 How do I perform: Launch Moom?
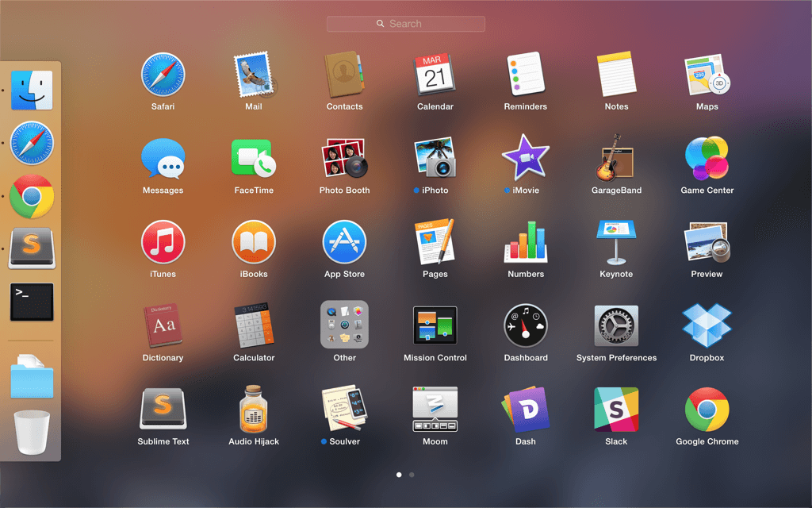435,409
